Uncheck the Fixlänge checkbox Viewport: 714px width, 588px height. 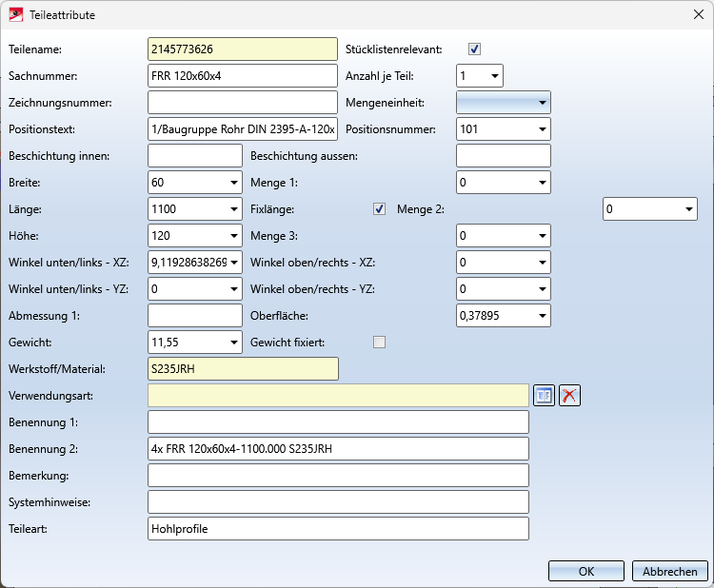pyautogui.click(x=379, y=209)
